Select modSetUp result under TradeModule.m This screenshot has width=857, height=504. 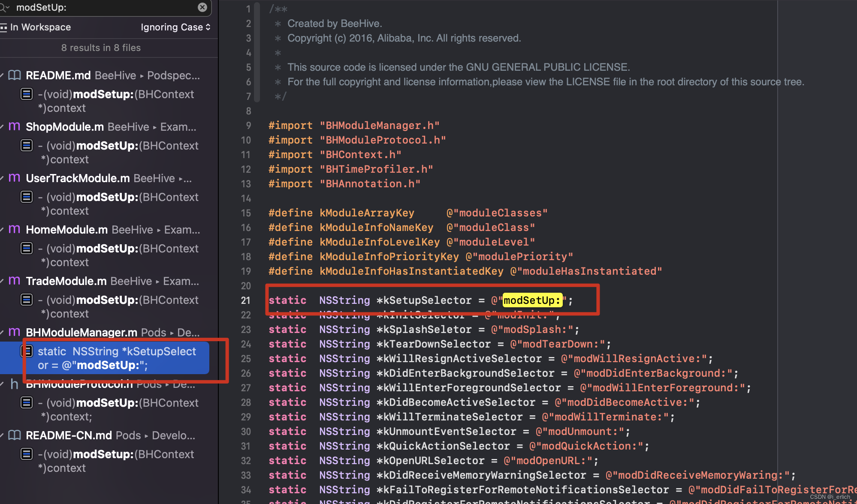coord(118,307)
